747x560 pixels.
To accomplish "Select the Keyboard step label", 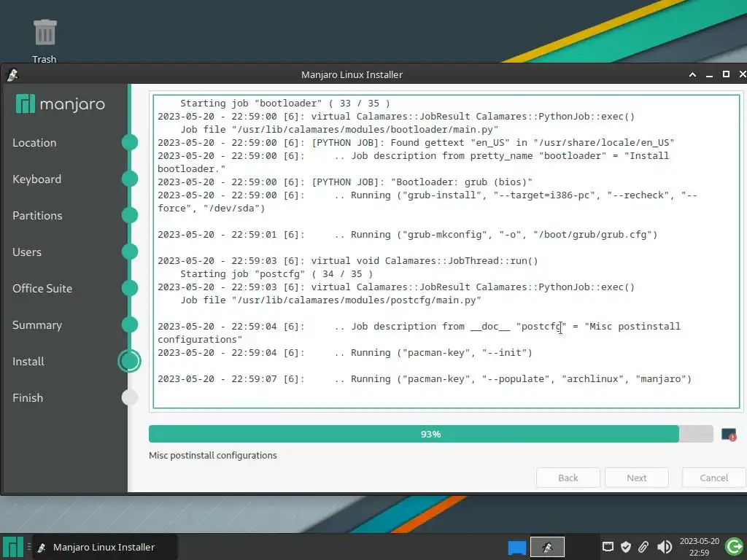I will [36, 179].
